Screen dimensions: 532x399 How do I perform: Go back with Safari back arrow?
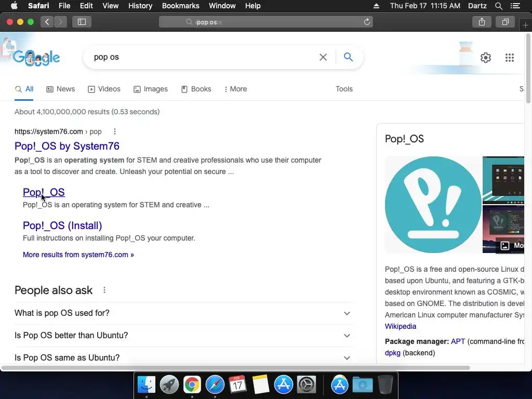click(x=47, y=22)
